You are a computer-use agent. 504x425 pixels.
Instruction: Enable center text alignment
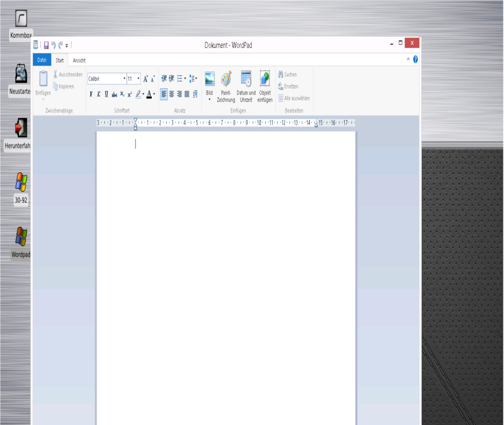172,94
